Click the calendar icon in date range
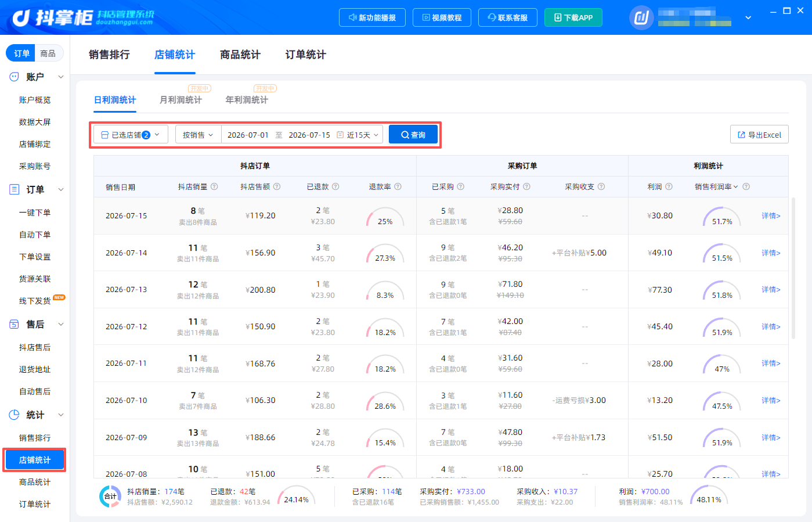This screenshot has width=812, height=522. 340,135
